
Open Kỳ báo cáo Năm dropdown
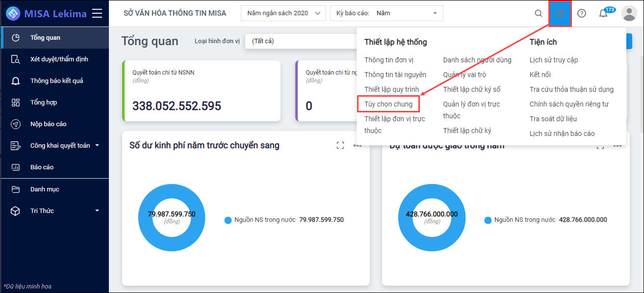click(x=386, y=13)
